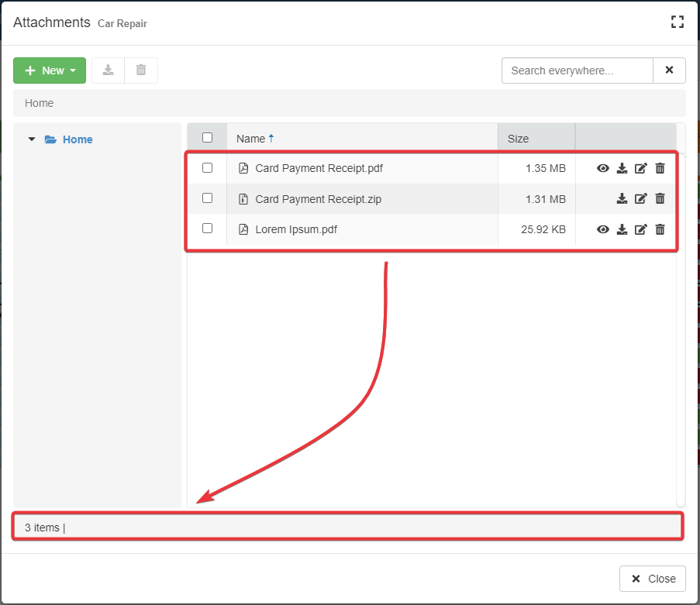The image size is (700, 605).
Task: Edit Card Payment Receipt.zip using pencil icon
Action: [x=640, y=198]
